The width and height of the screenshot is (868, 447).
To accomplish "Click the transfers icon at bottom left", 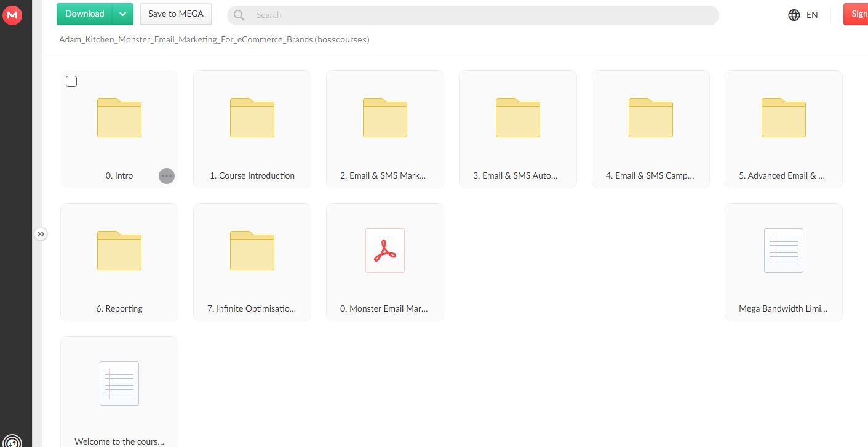I will (x=12, y=441).
